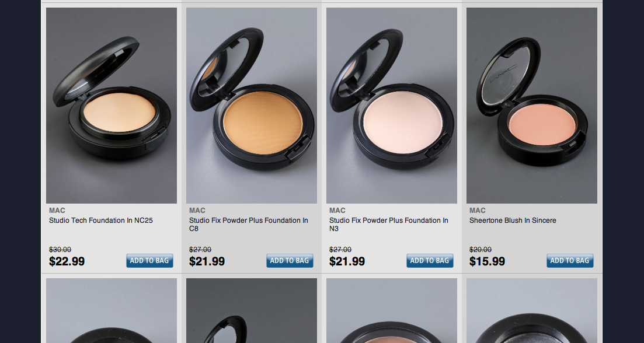Screen dimensions: 644x343
Task: Click MAC brand label above Sheertone Blush
Action: 477,211
